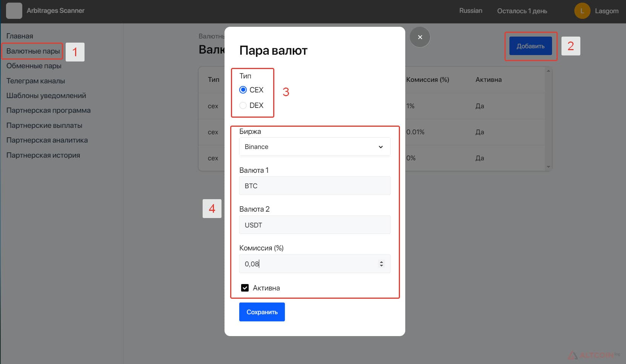Click the Комиссия stepper arrows
Image resolution: width=626 pixels, height=364 pixels.
(x=381, y=264)
